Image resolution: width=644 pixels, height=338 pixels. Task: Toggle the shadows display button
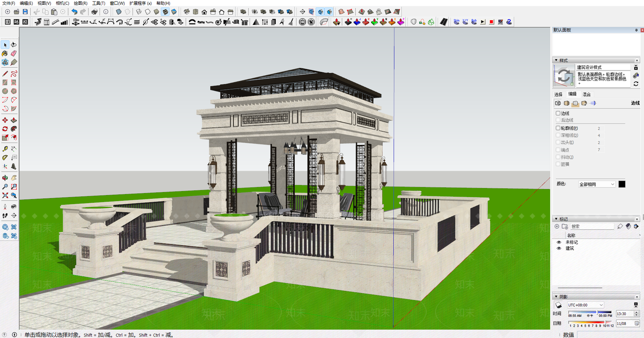(558, 305)
